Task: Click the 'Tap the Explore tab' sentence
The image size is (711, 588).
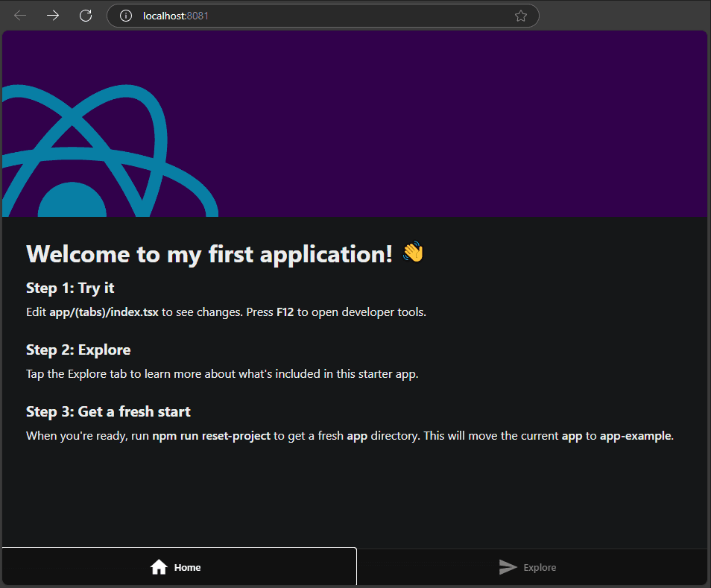Action: click(222, 374)
